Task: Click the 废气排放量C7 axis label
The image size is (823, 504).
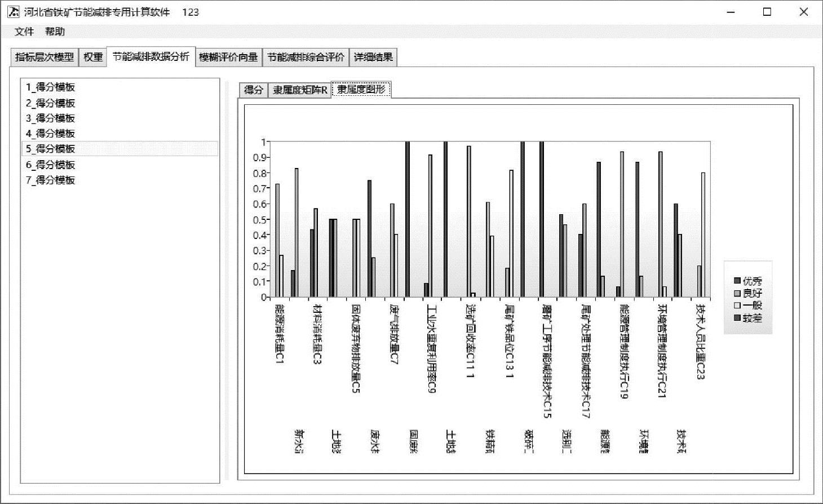Action: coord(394,334)
